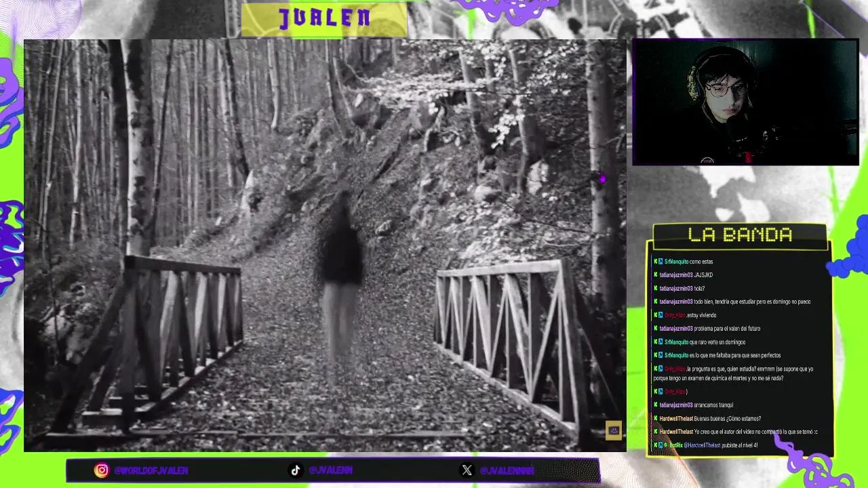Click the X logo icon

[467, 470]
